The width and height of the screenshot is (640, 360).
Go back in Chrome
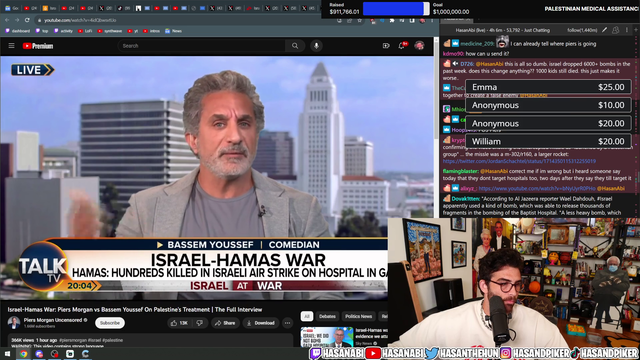tap(7, 20)
